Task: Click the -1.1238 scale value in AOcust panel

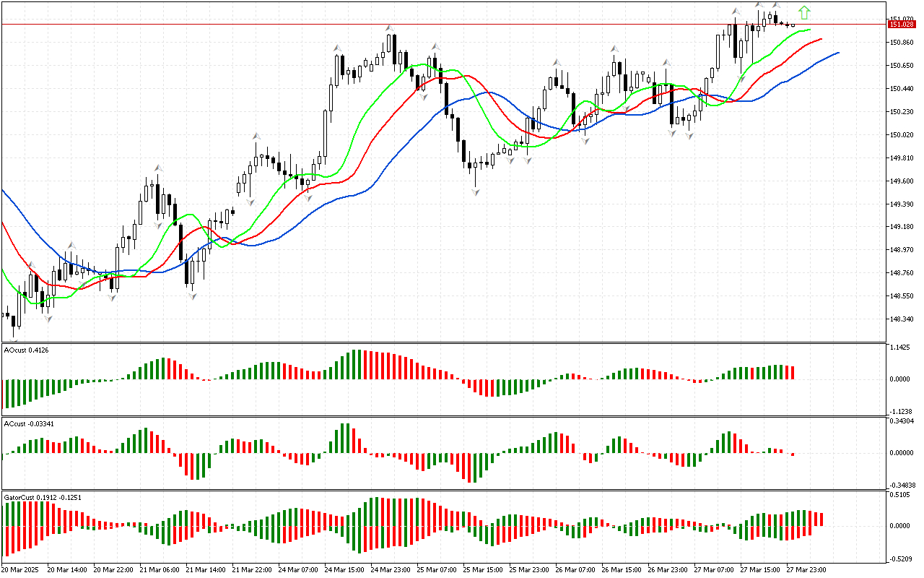Action: coord(902,411)
